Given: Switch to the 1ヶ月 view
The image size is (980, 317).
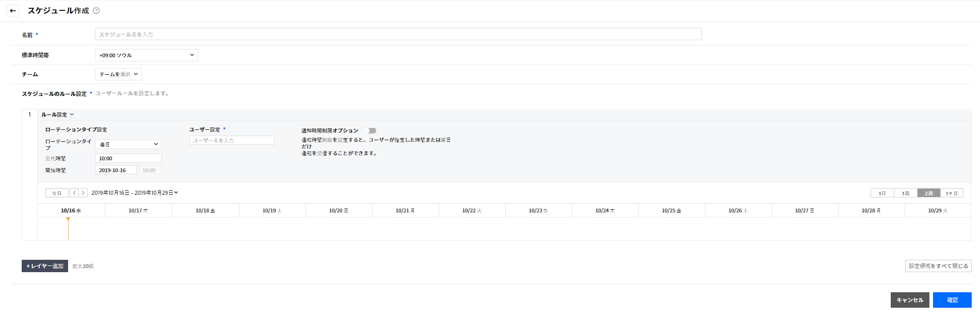Looking at the screenshot, I should [952, 193].
